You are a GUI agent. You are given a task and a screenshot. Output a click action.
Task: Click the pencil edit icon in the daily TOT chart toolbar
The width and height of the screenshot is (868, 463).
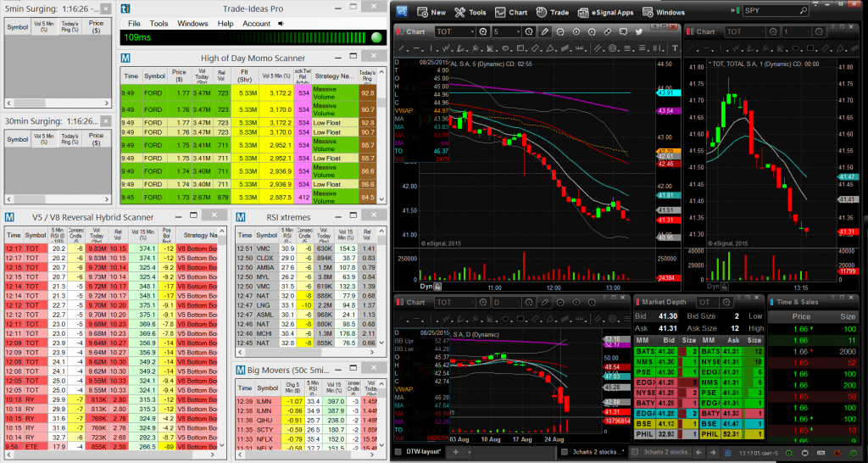(x=545, y=303)
